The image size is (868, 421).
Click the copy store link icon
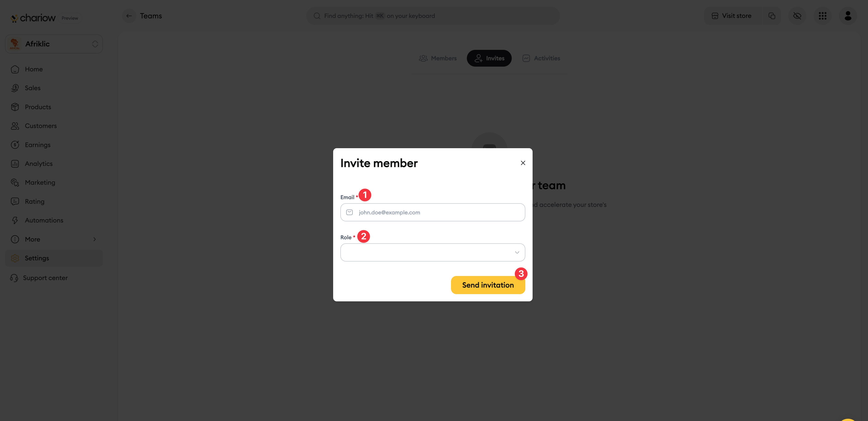click(772, 16)
